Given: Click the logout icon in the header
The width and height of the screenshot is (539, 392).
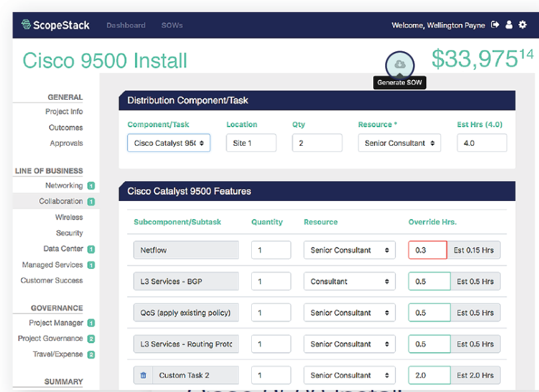Looking at the screenshot, I should pyautogui.click(x=494, y=24).
